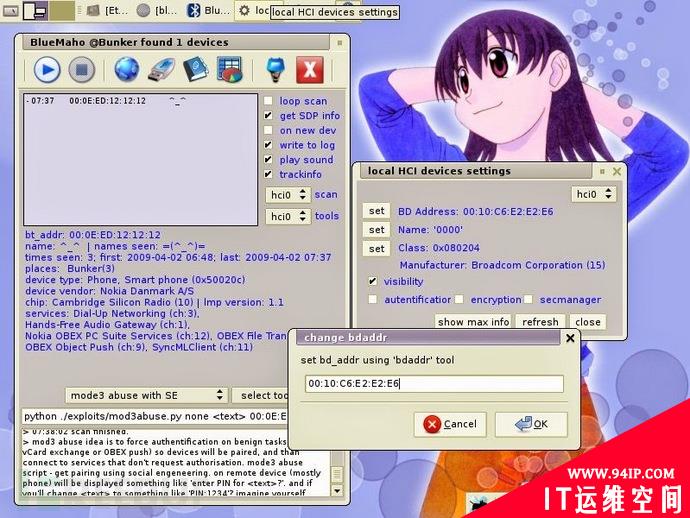
Task: Click the device vendor: Nokia Danmark A/S line
Action: point(109,291)
